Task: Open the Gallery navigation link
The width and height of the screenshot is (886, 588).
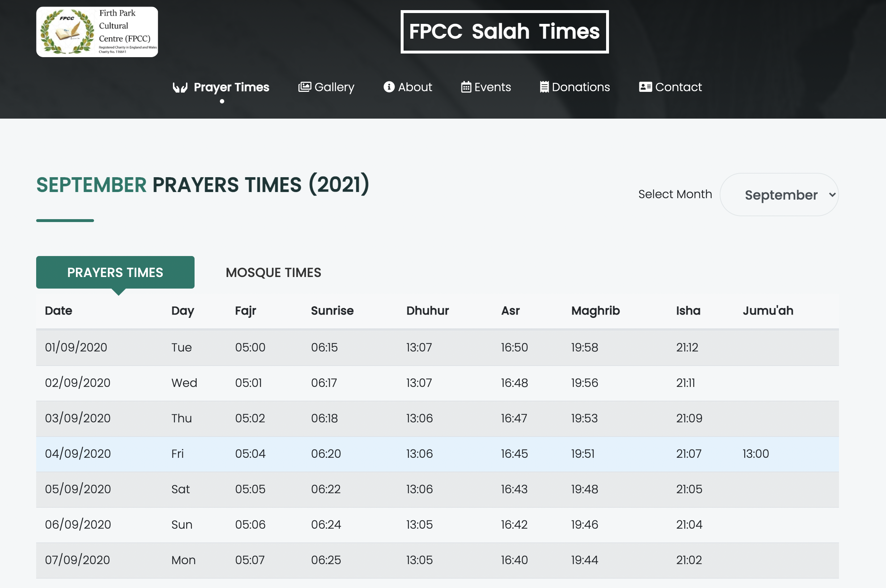Action: pos(334,87)
